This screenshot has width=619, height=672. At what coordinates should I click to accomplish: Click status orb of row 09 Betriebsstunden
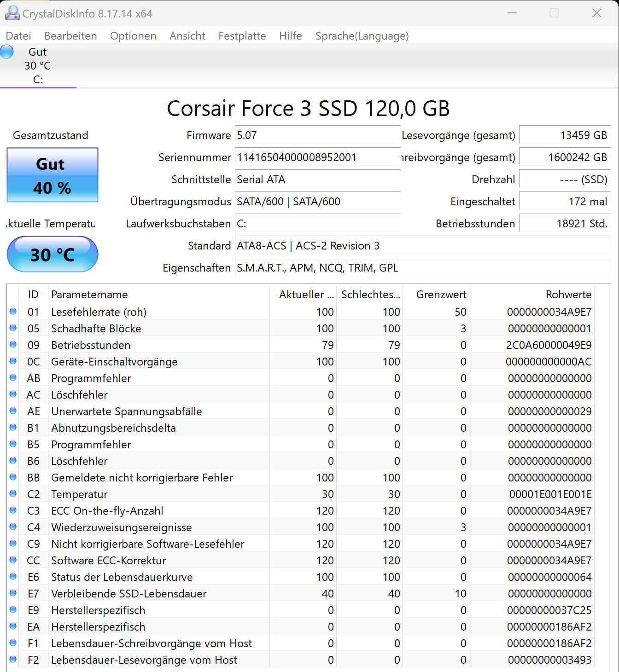click(13, 344)
